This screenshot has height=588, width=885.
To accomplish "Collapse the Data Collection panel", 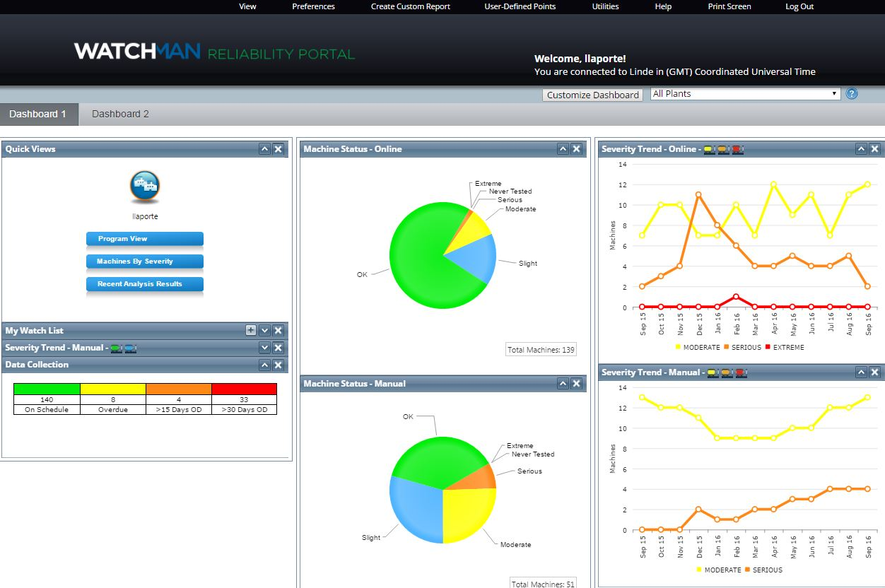I will (x=264, y=365).
